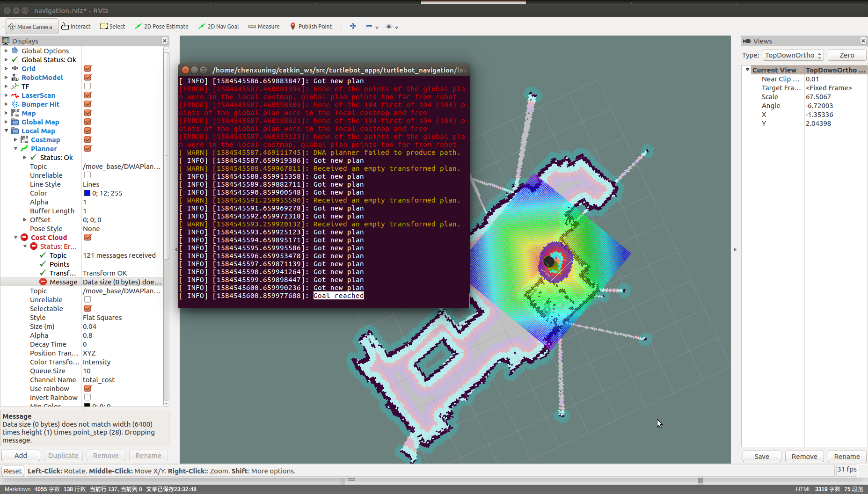Click the Reset button
Viewport: 868px width, 494px height.
point(13,471)
